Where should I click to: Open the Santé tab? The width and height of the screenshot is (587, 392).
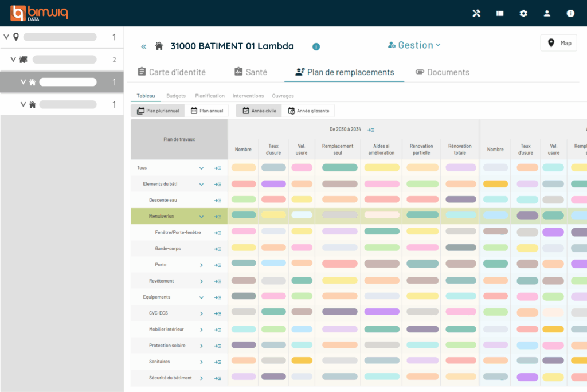pyautogui.click(x=251, y=72)
